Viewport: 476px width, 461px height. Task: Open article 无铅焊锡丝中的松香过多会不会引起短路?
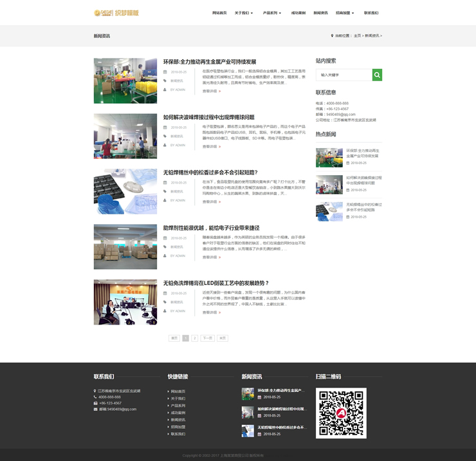[x=210, y=173]
